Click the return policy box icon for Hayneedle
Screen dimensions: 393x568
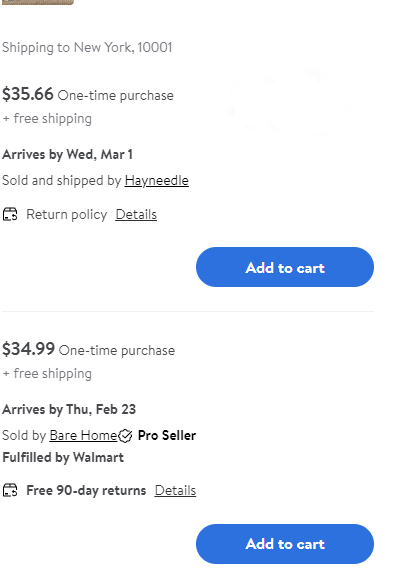(10, 214)
